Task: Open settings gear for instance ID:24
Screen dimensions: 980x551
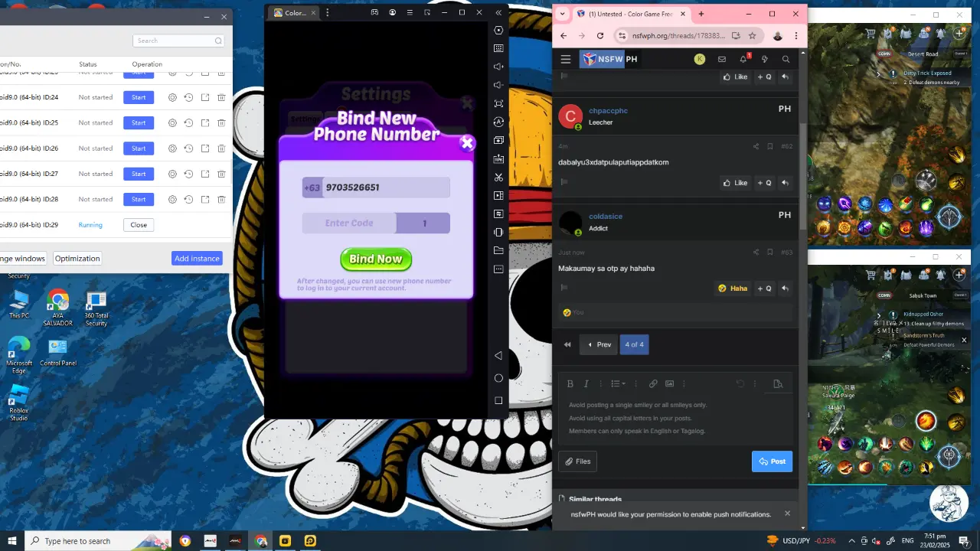Action: (x=172, y=97)
